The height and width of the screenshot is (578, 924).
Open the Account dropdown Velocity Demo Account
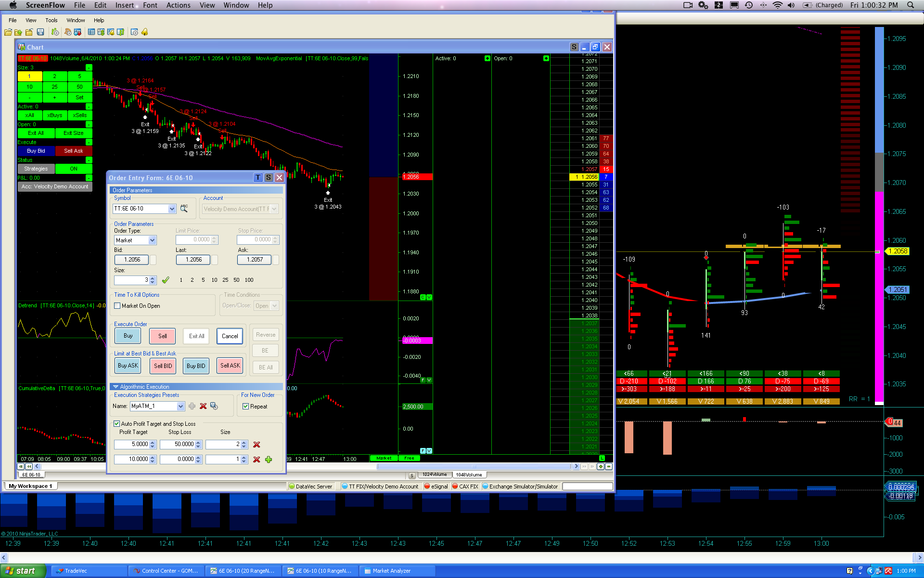coord(274,209)
